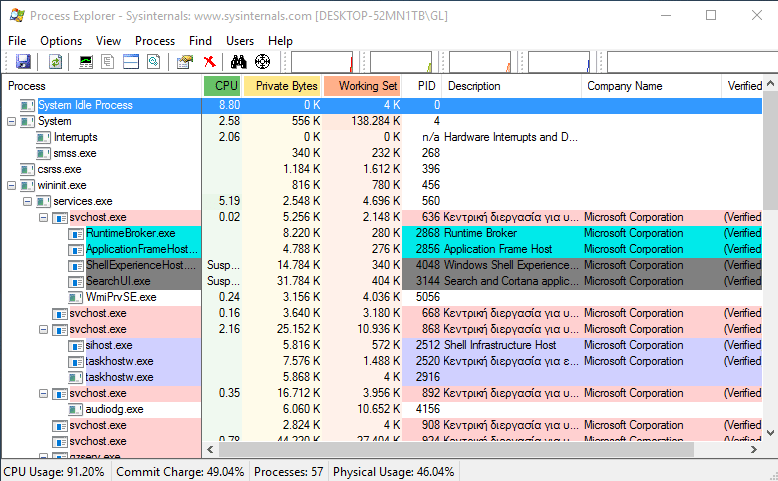The image size is (778, 481).
Task: Click the binoculars Find Handle icon
Action: [x=238, y=62]
